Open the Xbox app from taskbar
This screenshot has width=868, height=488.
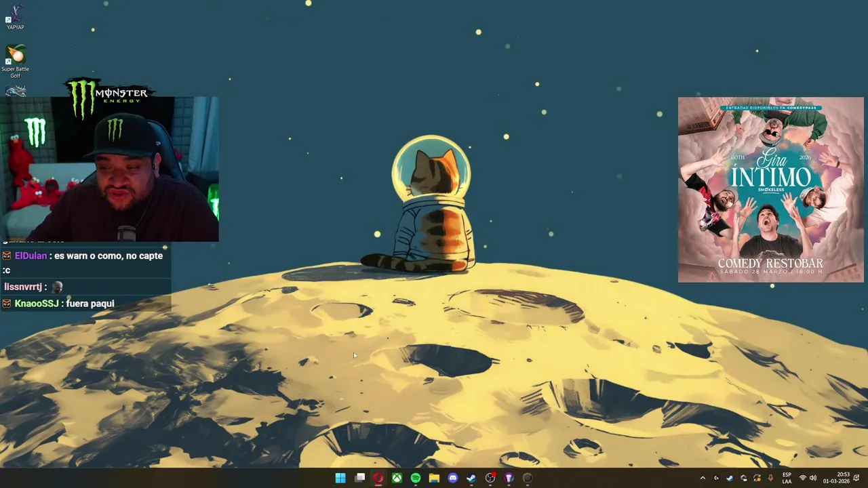click(x=397, y=478)
